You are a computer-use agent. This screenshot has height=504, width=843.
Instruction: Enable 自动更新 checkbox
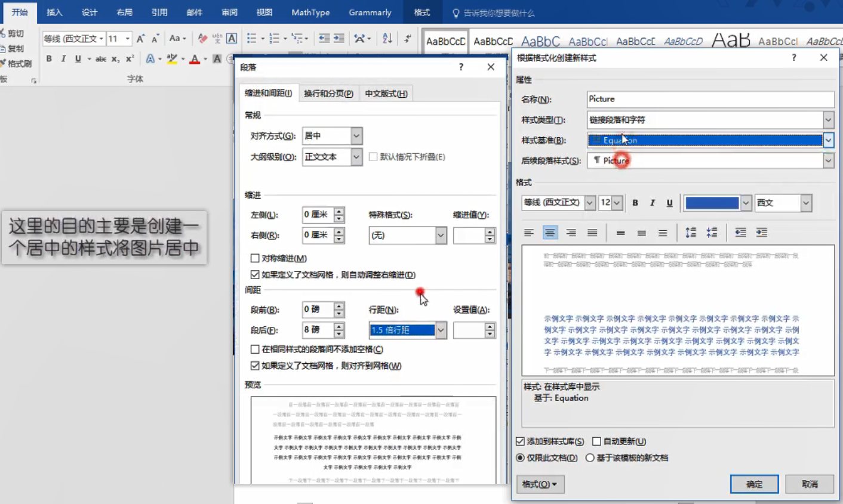click(x=596, y=441)
